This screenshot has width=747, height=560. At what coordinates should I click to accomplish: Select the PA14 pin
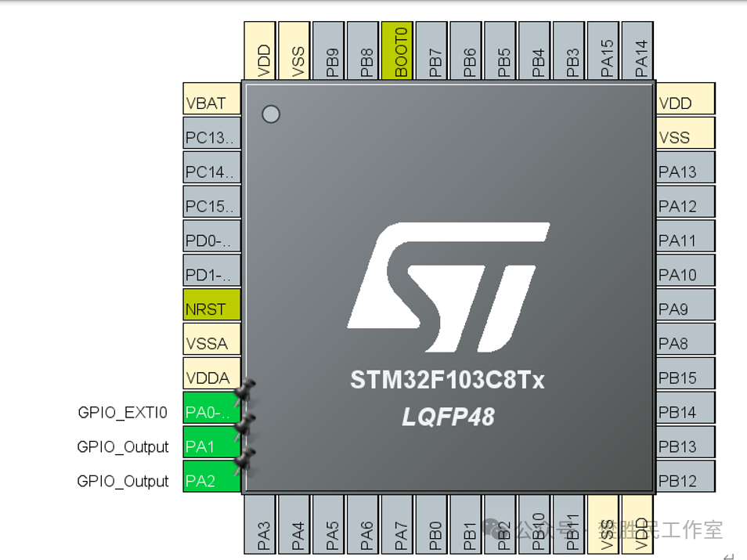point(637,50)
